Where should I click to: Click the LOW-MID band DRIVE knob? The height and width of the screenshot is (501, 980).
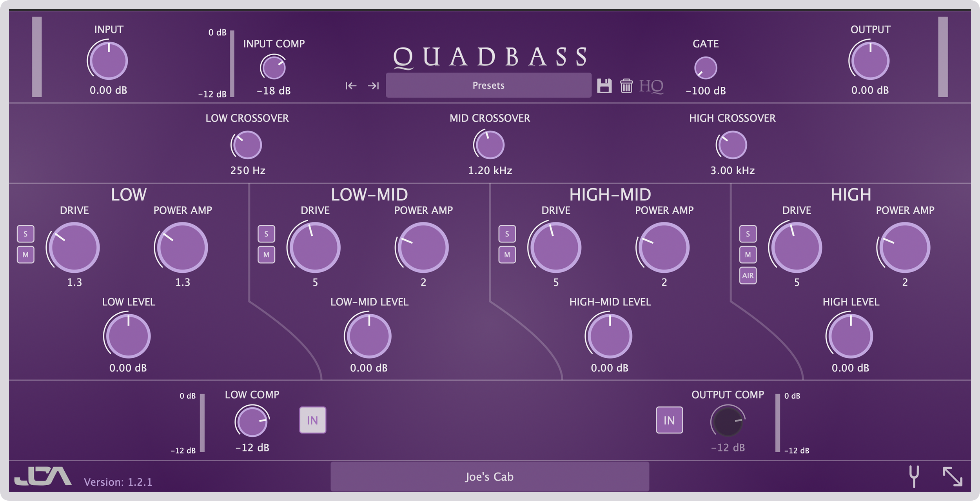point(315,248)
